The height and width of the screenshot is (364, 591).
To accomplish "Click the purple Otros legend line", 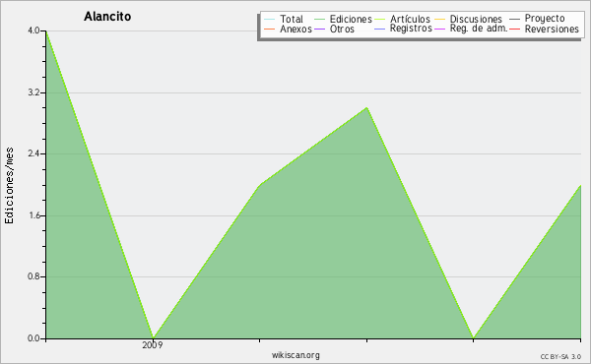I will point(319,29).
